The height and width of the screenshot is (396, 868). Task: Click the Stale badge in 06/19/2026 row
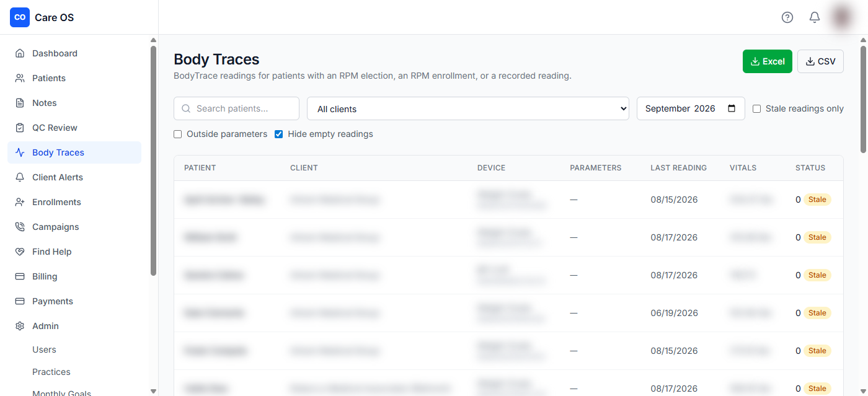pyautogui.click(x=817, y=313)
